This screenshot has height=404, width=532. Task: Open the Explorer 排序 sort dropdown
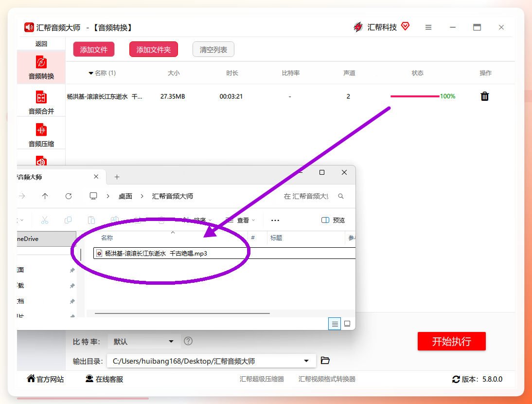(x=197, y=220)
